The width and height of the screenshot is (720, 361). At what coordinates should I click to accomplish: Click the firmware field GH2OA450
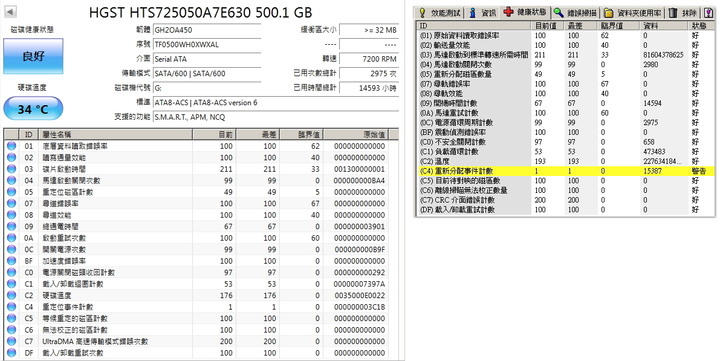click(x=207, y=30)
